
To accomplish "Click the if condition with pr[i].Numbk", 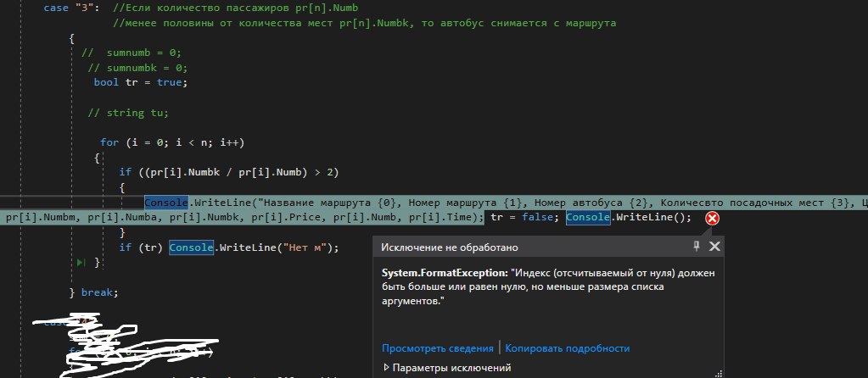I will [229, 172].
